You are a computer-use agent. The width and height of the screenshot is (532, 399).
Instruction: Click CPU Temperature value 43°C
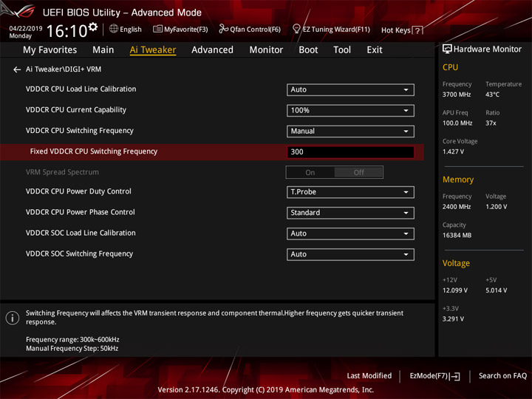[492, 95]
